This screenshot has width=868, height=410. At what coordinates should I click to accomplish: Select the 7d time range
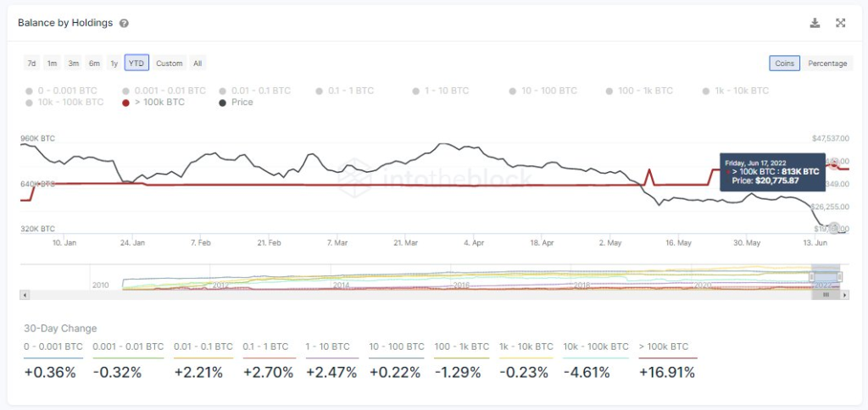coord(31,63)
